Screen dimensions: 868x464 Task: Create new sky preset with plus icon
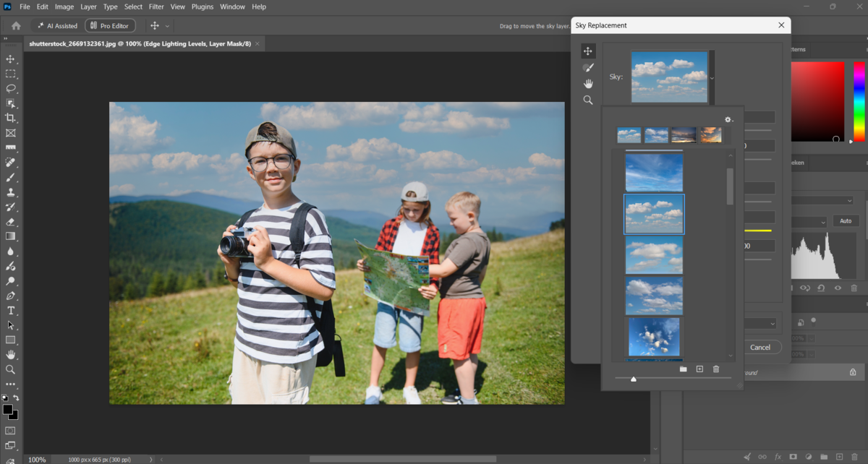coord(699,369)
